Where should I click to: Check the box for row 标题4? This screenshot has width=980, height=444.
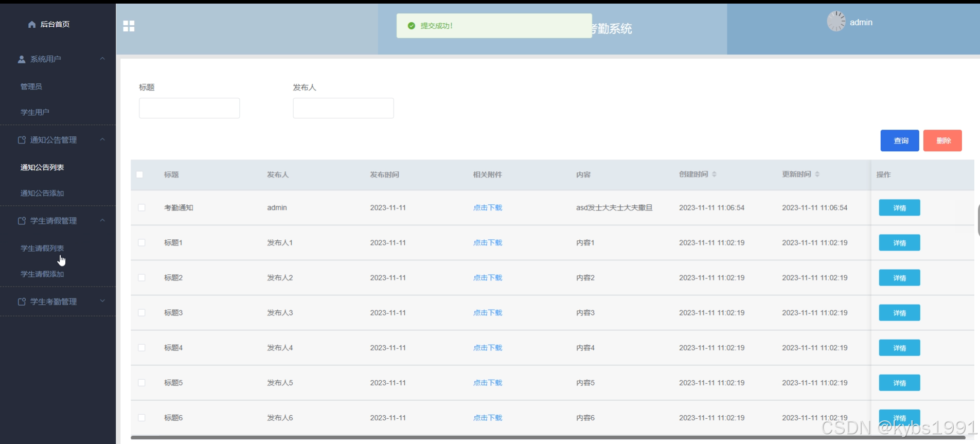pyautogui.click(x=141, y=348)
